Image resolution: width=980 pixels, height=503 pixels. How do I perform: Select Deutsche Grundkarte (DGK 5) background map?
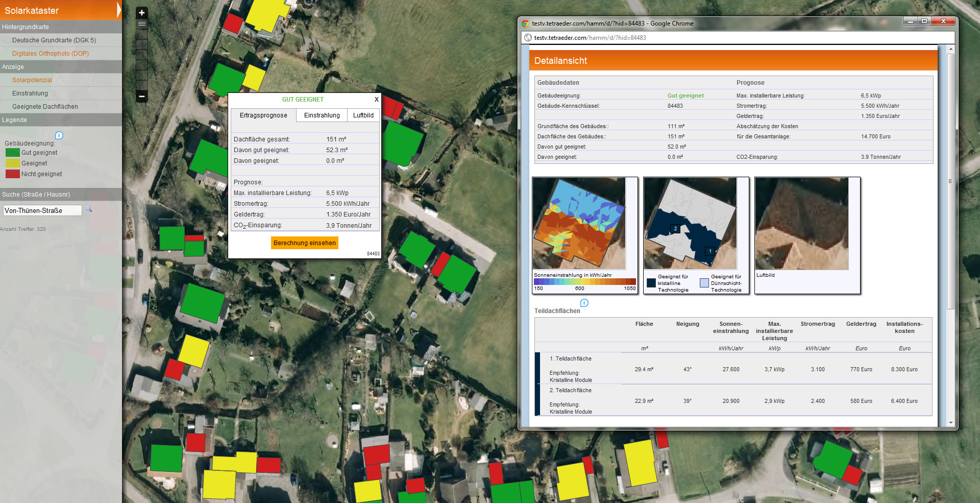pyautogui.click(x=54, y=40)
